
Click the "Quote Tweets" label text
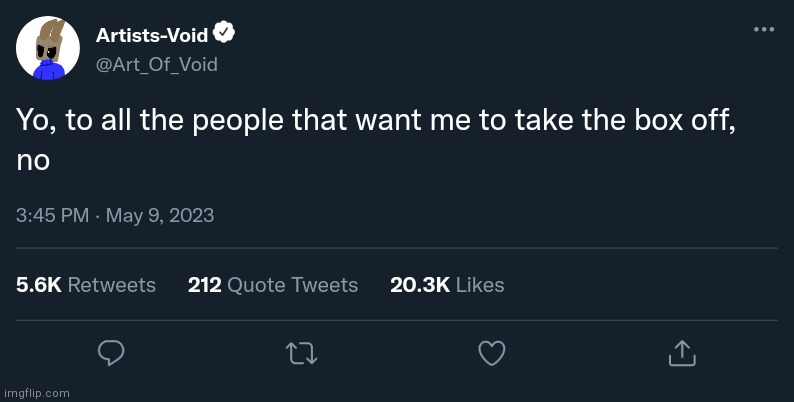(x=293, y=285)
